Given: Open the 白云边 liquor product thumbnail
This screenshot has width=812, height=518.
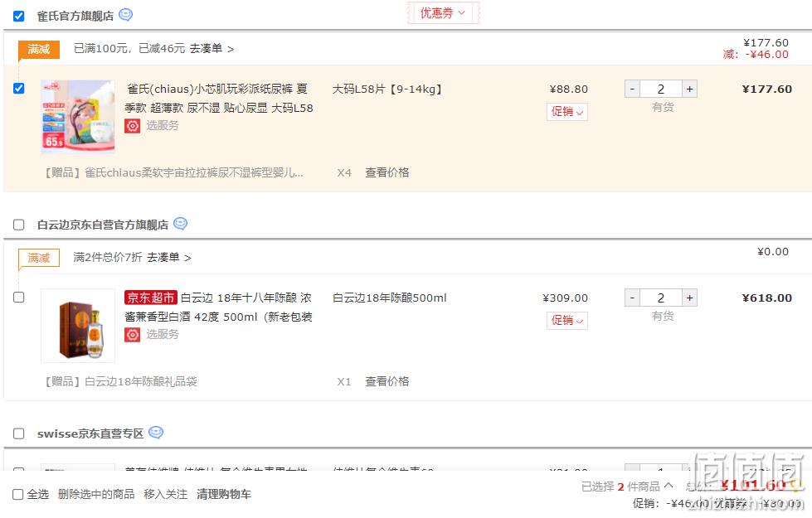Looking at the screenshot, I should (78, 326).
